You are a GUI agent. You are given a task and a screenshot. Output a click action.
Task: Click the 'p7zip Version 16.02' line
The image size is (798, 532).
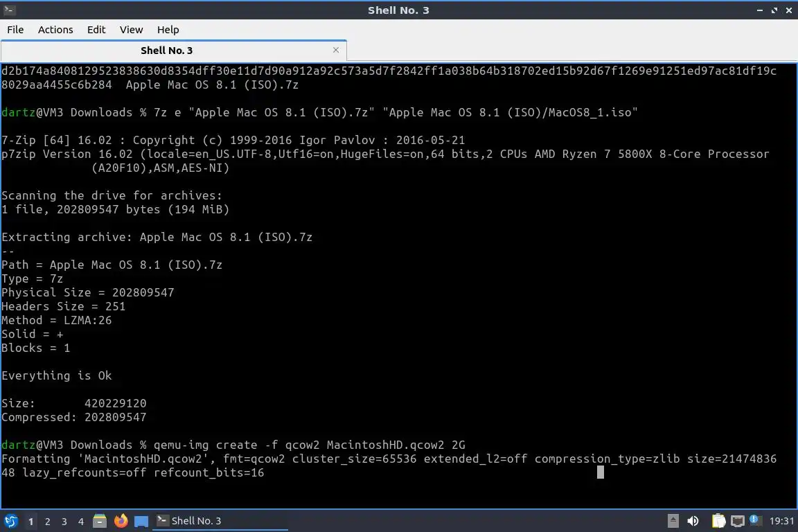tap(385, 154)
